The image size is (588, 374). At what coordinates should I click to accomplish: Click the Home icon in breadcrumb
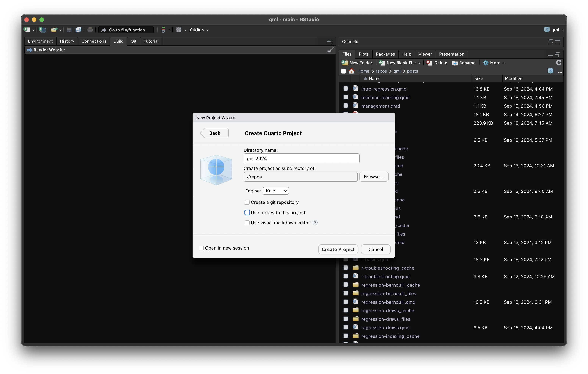pyautogui.click(x=352, y=71)
